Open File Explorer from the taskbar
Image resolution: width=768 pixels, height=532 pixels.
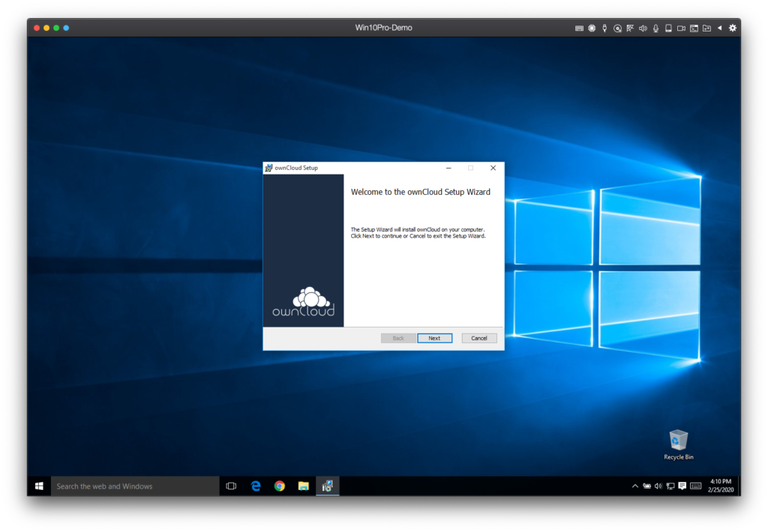[304, 486]
